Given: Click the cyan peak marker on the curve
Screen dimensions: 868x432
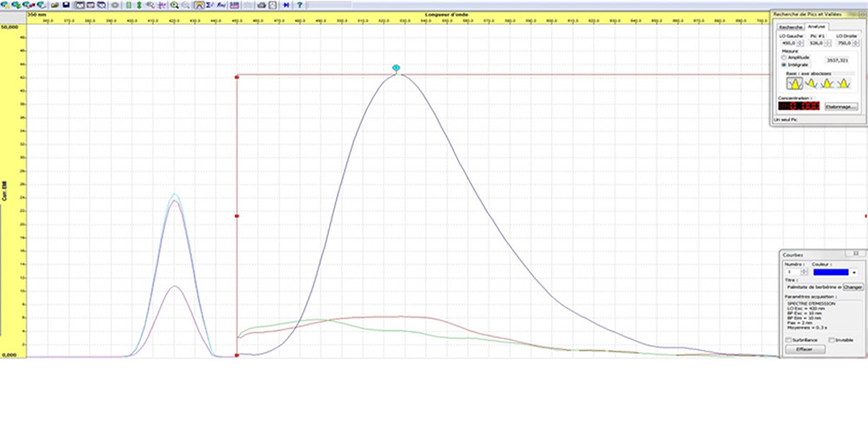Looking at the screenshot, I should pos(397,67).
